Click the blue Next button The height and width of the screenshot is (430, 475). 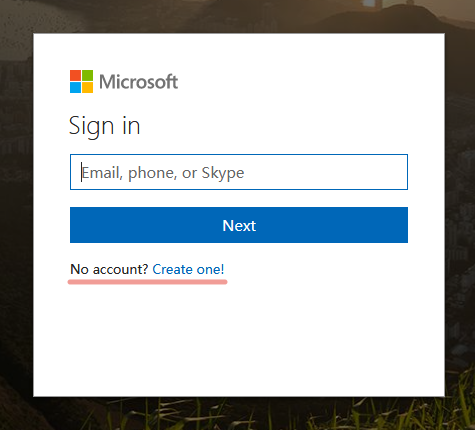coord(239,225)
